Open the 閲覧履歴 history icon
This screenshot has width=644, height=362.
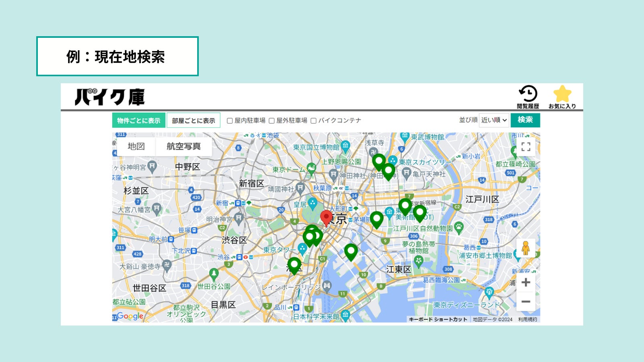click(x=528, y=97)
